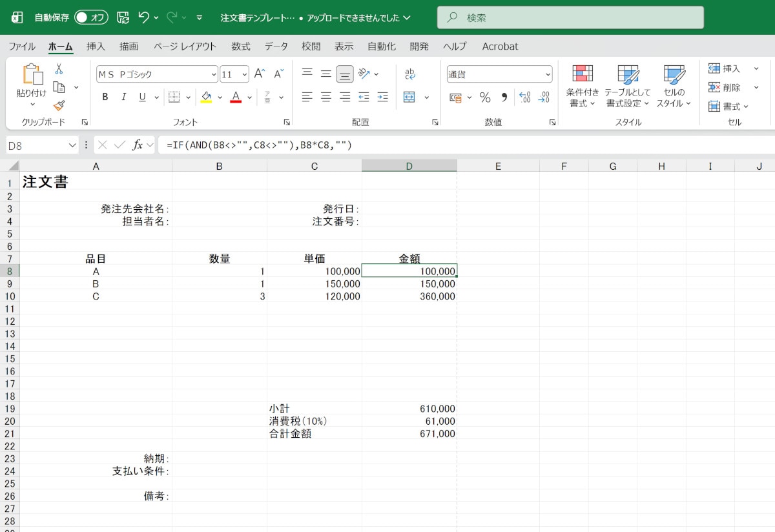Image resolution: width=775 pixels, height=532 pixels.
Task: Click the format painter brush icon
Action: (x=59, y=105)
